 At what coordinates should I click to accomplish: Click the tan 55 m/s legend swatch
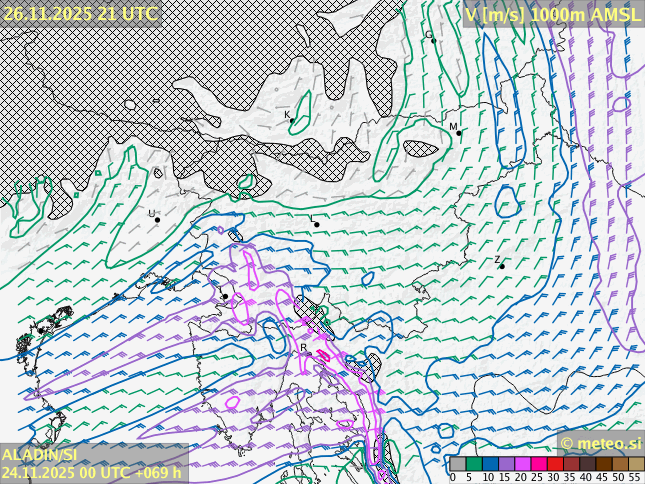pyautogui.click(x=636, y=464)
